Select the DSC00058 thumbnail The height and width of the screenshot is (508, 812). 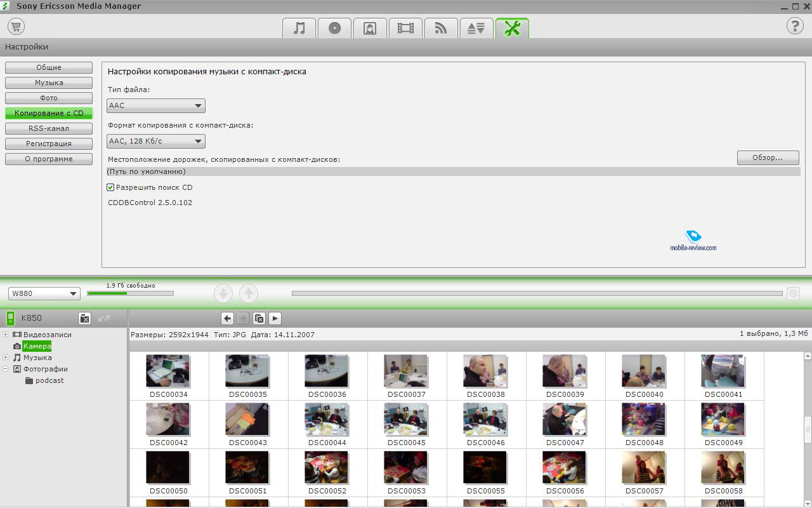tap(723, 467)
